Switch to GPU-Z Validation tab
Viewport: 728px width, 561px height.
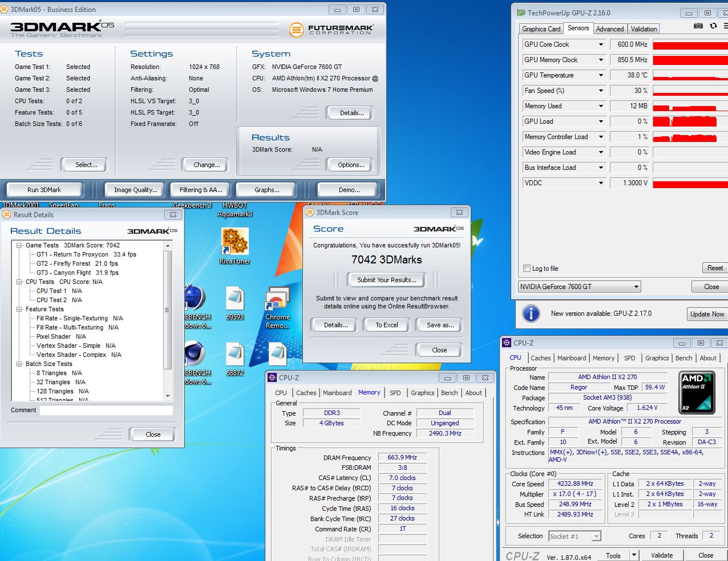(644, 29)
